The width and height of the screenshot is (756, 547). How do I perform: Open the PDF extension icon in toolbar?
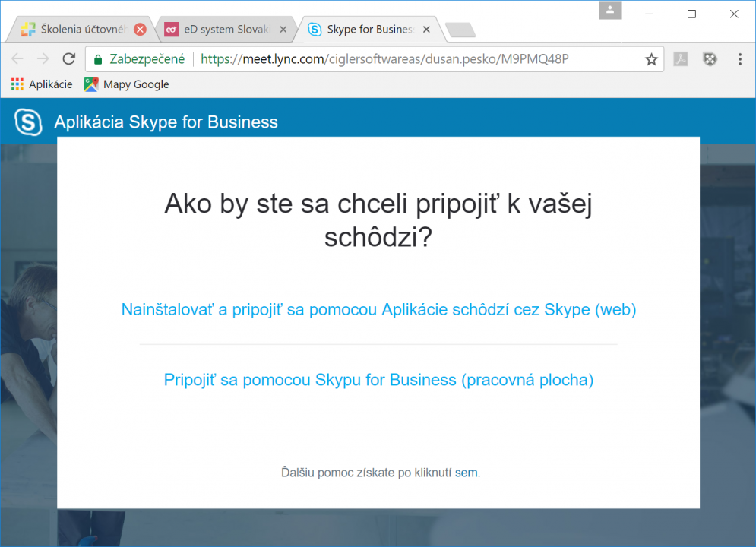681,59
